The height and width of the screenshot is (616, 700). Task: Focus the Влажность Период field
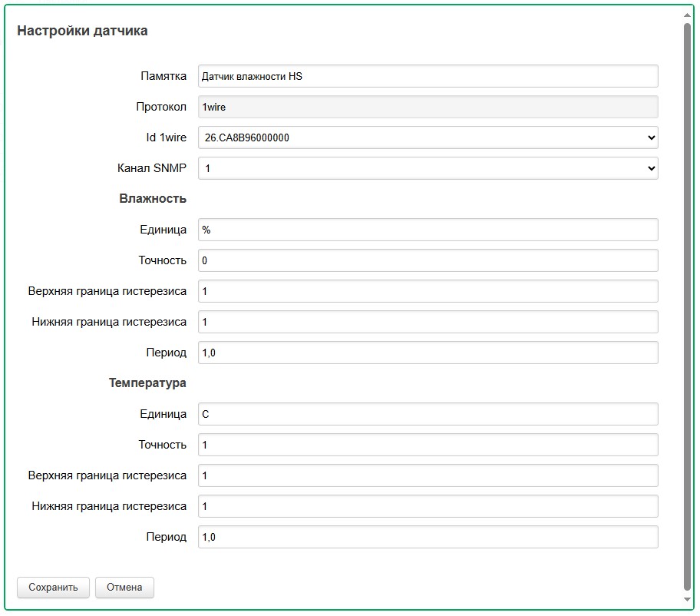coord(428,353)
